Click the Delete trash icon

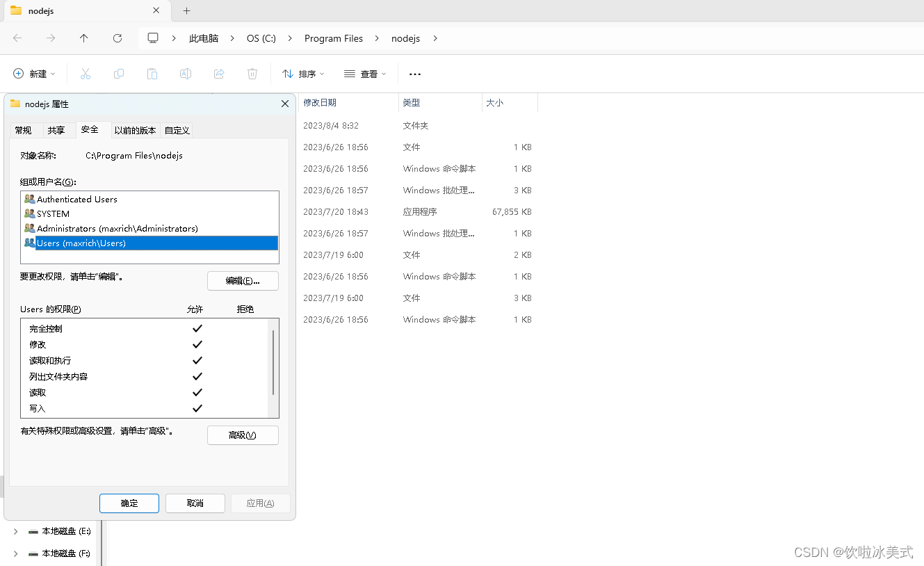[x=252, y=74]
